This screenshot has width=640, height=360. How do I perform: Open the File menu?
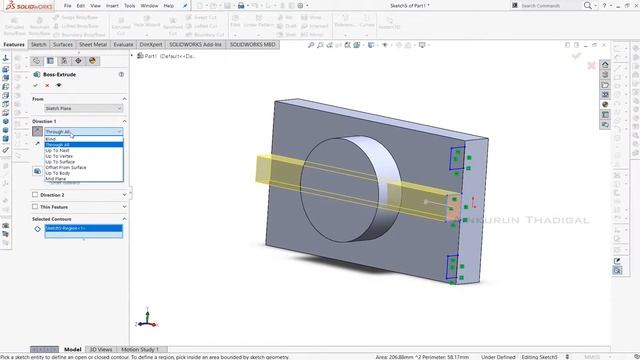(x=68, y=6)
